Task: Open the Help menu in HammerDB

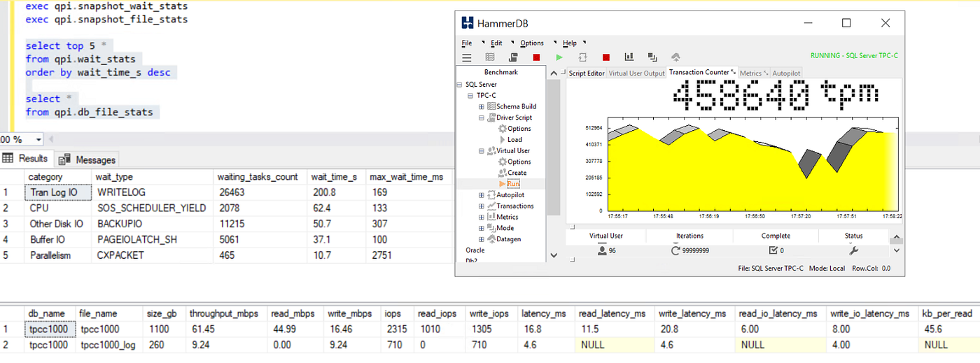Action: coord(570,43)
